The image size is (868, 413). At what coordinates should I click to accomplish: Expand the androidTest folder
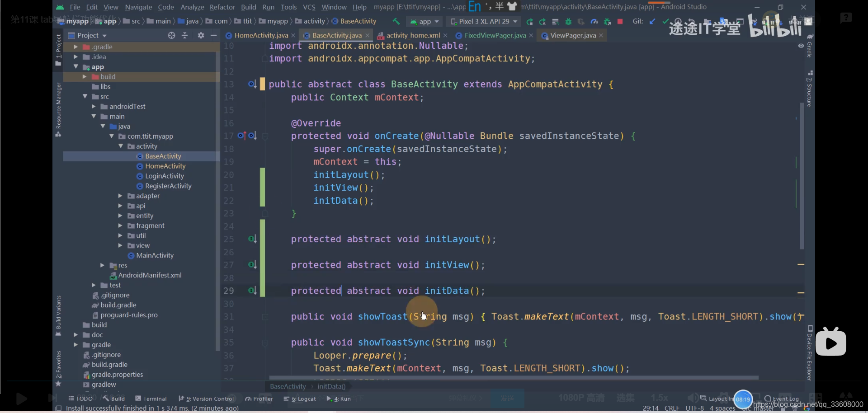[94, 107]
